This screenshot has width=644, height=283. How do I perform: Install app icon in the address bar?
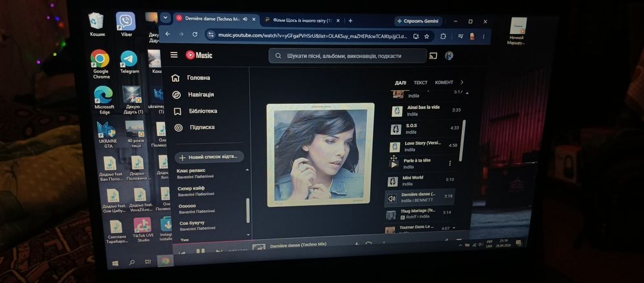(x=416, y=36)
